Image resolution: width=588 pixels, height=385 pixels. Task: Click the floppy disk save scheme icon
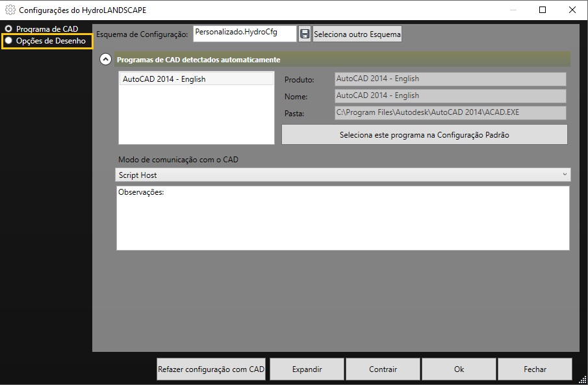(x=305, y=34)
